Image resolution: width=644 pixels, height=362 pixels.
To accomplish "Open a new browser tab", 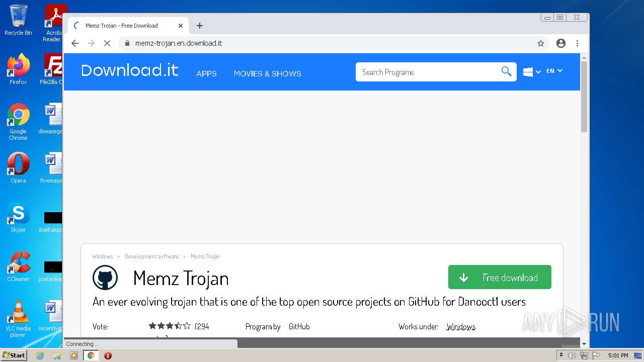I will pos(200,26).
